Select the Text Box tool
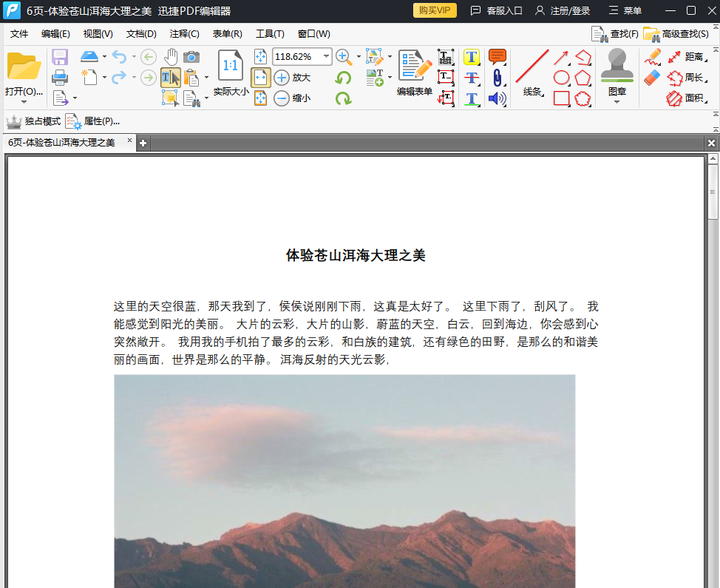 coord(445,77)
